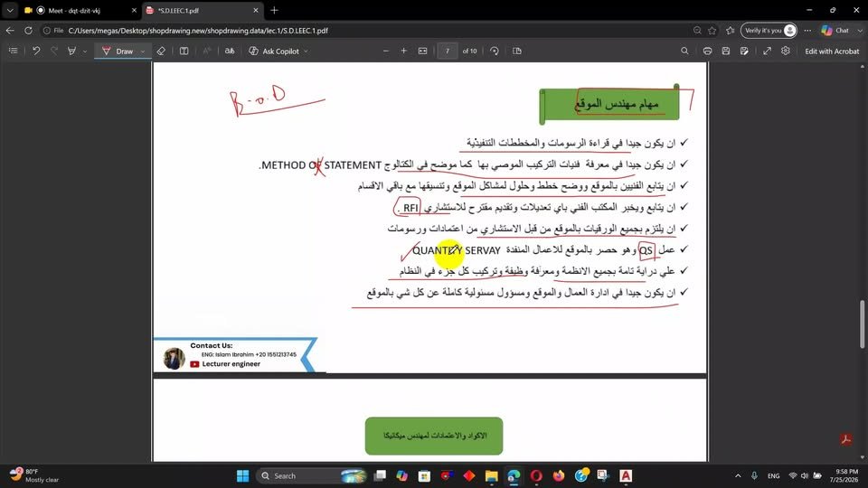Show hidden system tray icons

pos(738,476)
